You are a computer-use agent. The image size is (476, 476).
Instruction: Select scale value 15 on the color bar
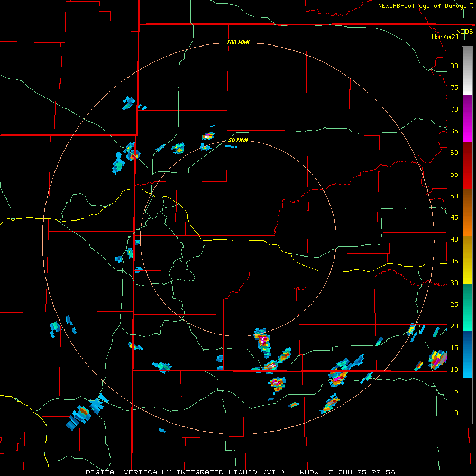(454, 347)
